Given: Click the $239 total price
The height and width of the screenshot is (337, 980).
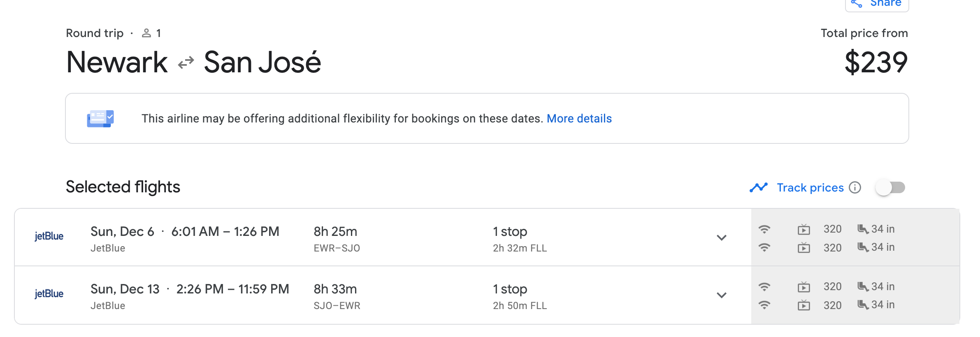Looking at the screenshot, I should pyautogui.click(x=876, y=62).
